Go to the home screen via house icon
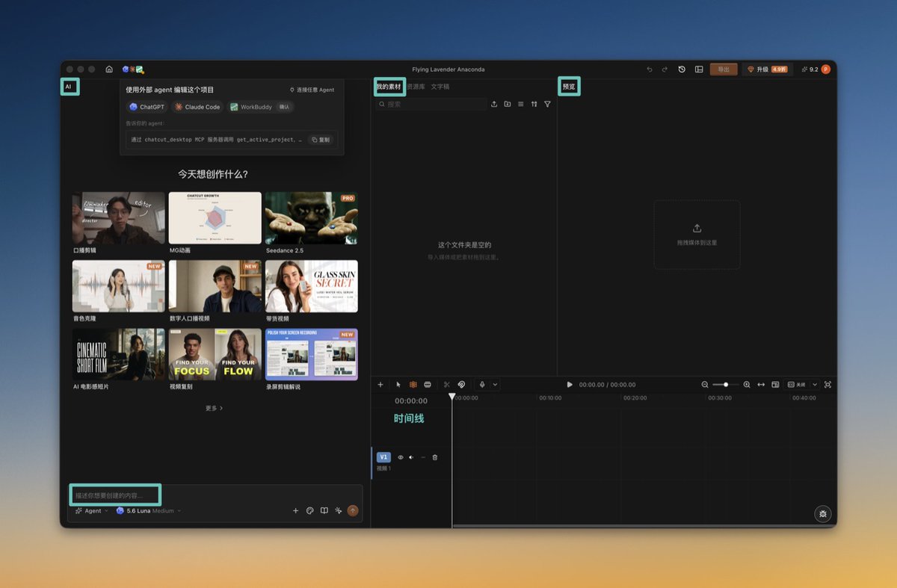 [x=109, y=69]
